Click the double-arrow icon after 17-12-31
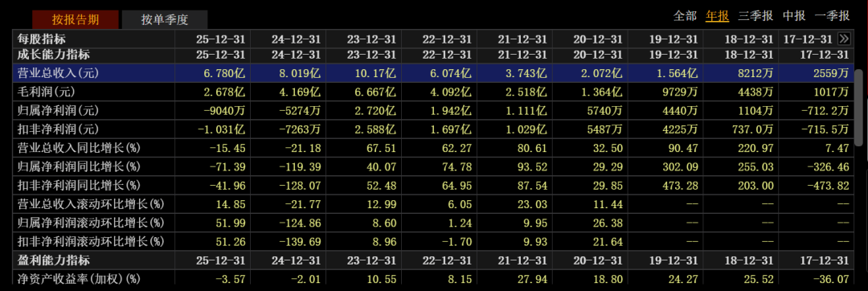 [x=844, y=39]
